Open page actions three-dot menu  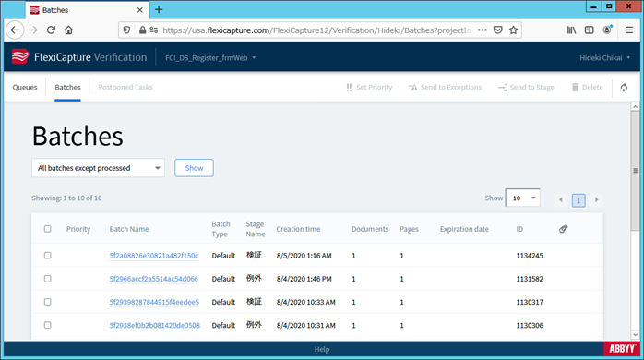coord(483,30)
